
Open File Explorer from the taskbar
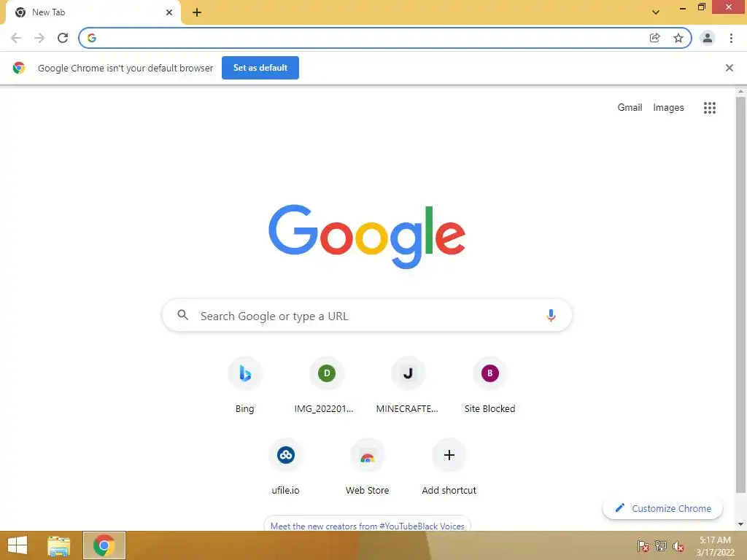tap(59, 545)
